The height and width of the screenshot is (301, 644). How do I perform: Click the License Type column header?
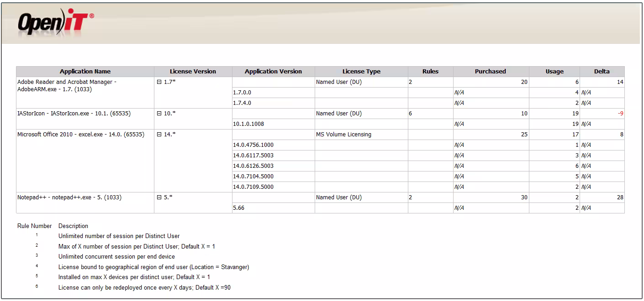(361, 72)
